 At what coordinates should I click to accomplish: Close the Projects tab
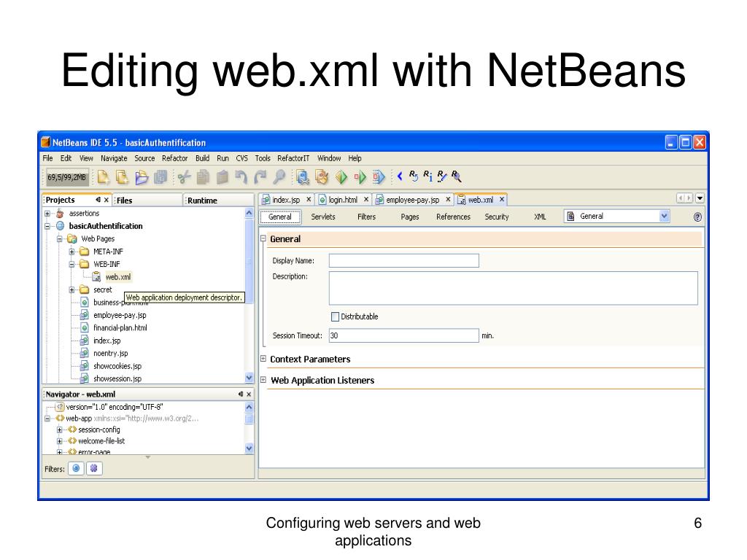pyautogui.click(x=107, y=200)
